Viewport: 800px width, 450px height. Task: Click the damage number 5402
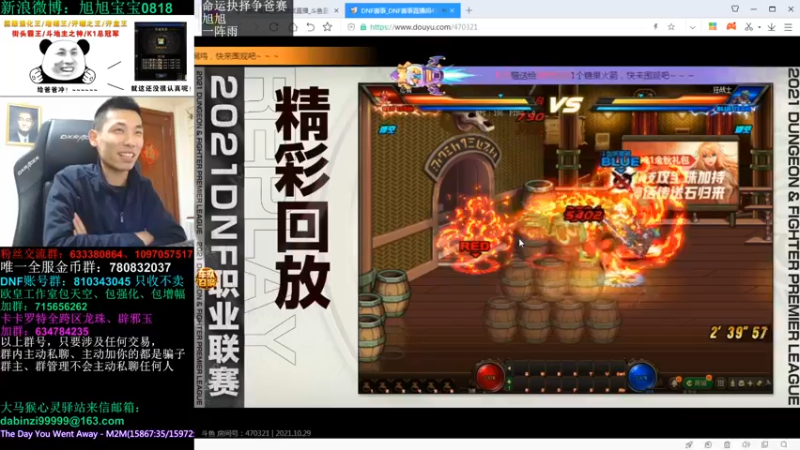tap(583, 215)
